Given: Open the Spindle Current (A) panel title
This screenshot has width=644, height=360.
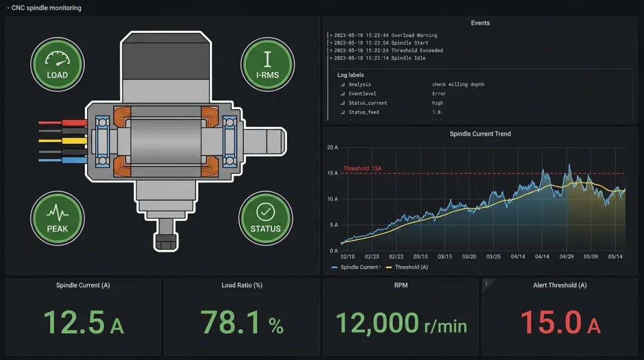Looking at the screenshot, I should point(83,285).
